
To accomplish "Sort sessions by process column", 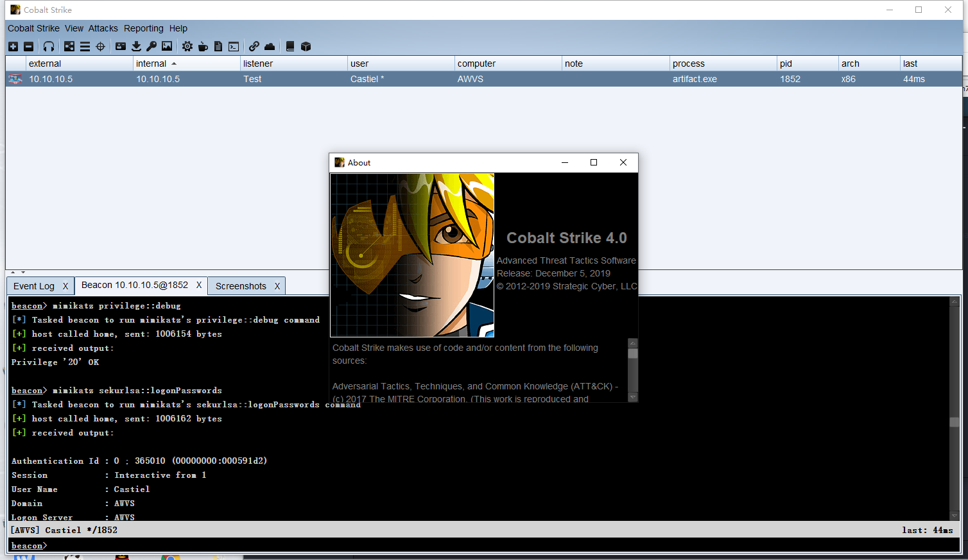I will coord(723,64).
